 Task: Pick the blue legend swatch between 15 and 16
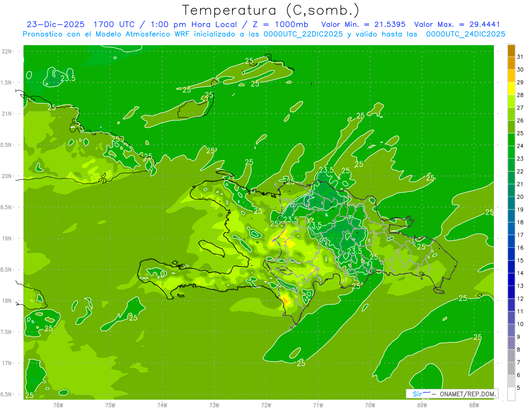coord(511,254)
